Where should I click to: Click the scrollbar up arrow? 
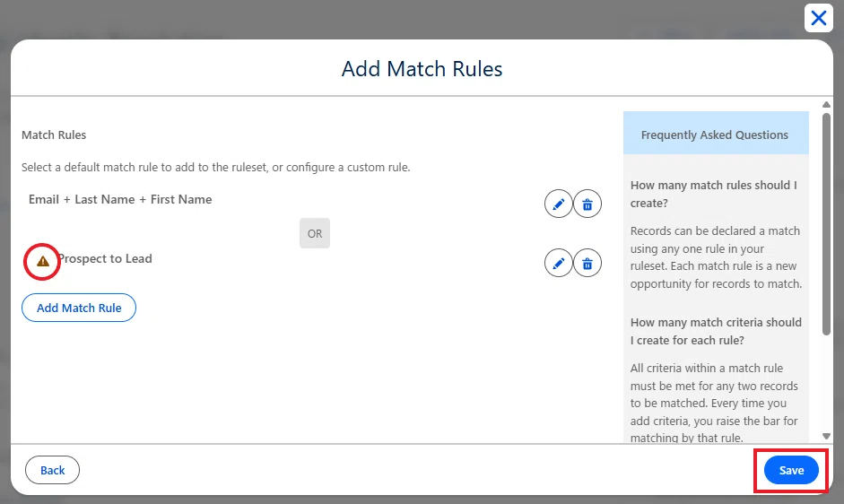pyautogui.click(x=826, y=104)
